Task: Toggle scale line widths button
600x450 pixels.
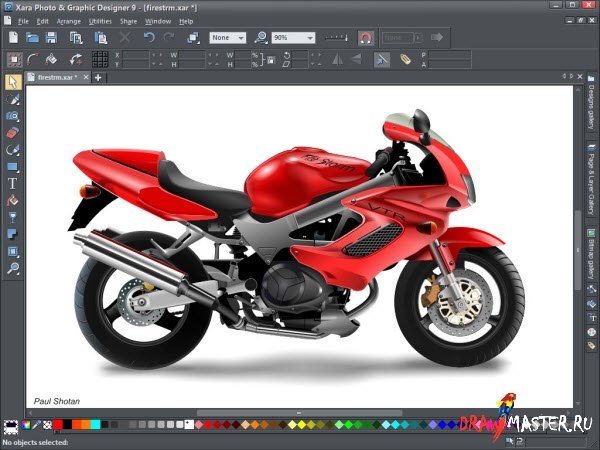Action: 382,60
